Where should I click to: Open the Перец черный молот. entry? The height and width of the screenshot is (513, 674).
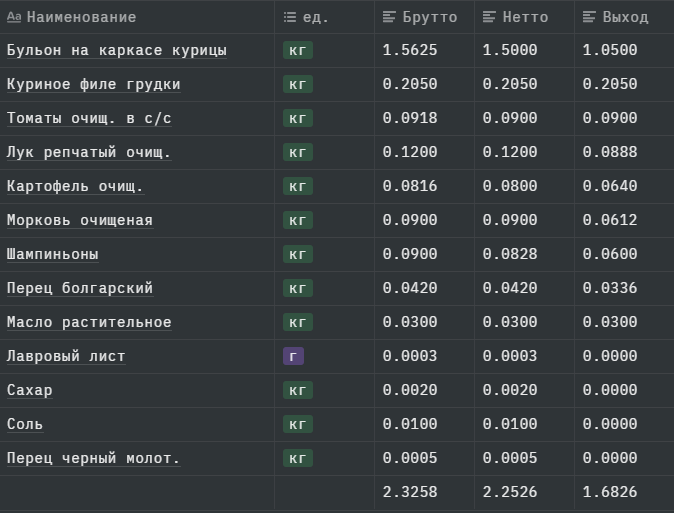[93, 459]
